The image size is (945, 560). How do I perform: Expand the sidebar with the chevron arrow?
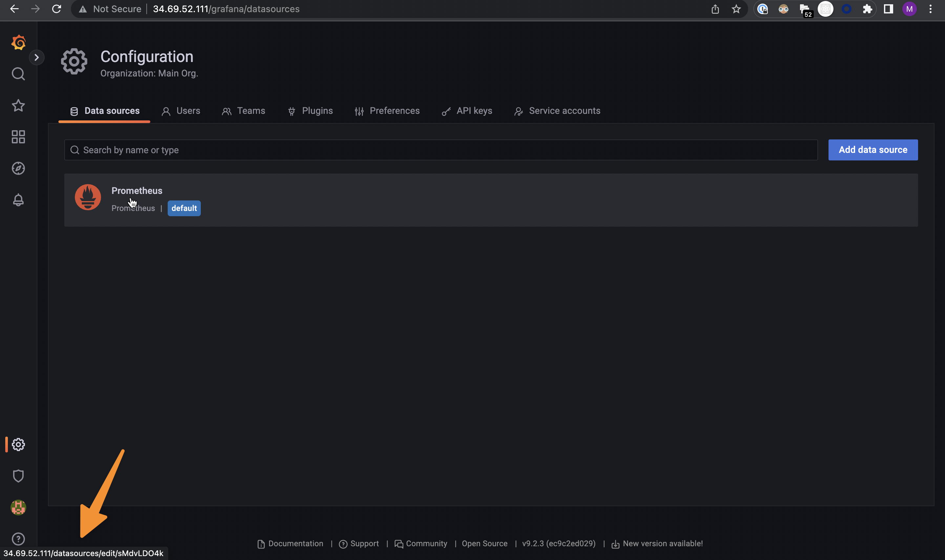[x=37, y=57]
